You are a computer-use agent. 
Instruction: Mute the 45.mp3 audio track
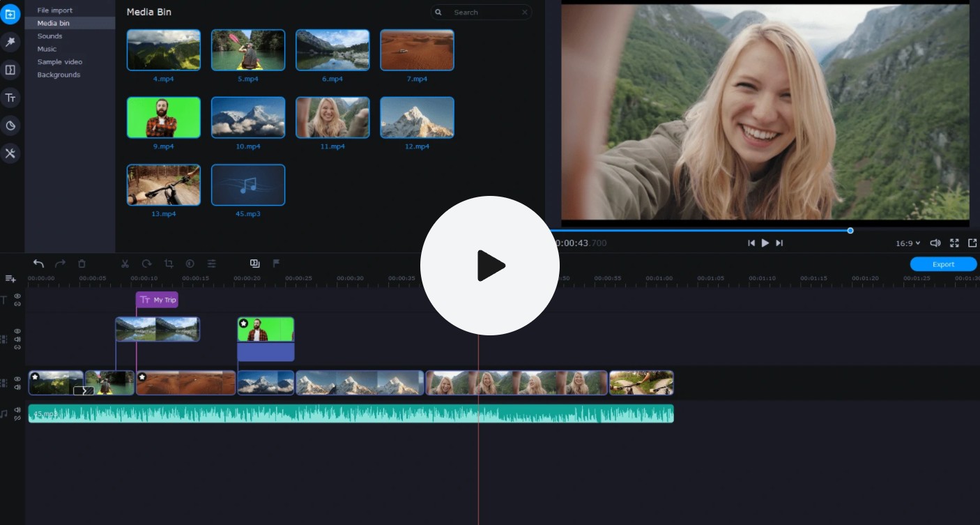[17, 410]
